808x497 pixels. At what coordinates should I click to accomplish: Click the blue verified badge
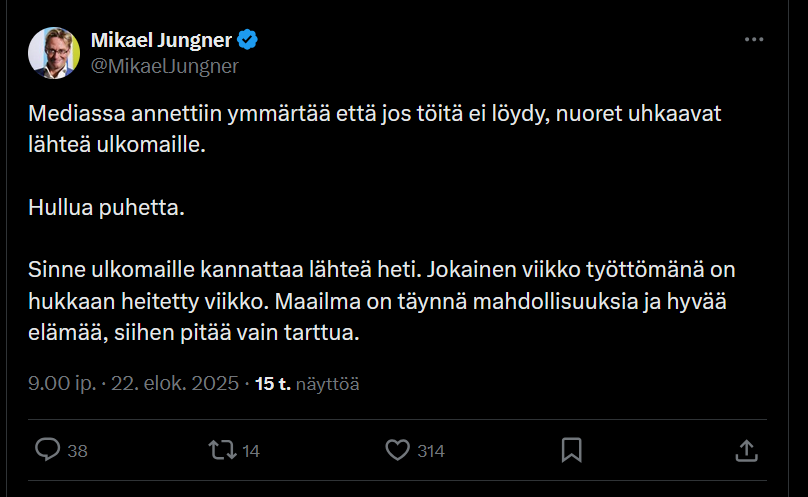(x=248, y=40)
